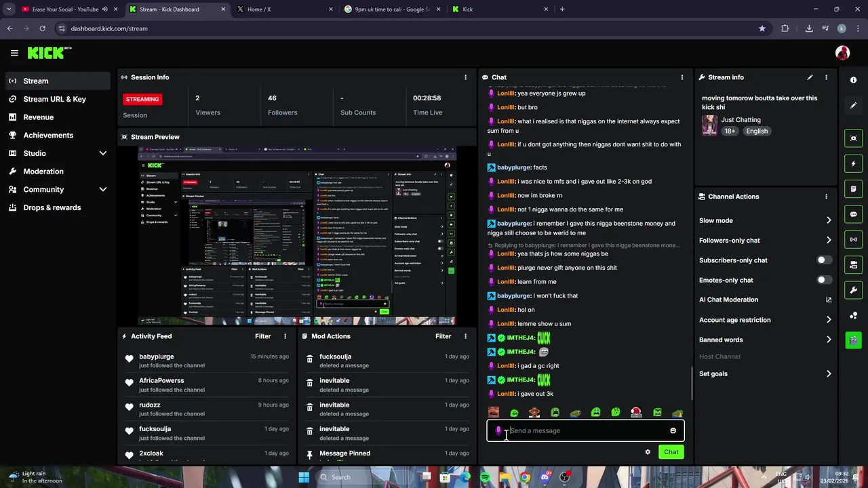Open the hamburger menu beside Kick logo
868x488 pixels.
point(14,53)
